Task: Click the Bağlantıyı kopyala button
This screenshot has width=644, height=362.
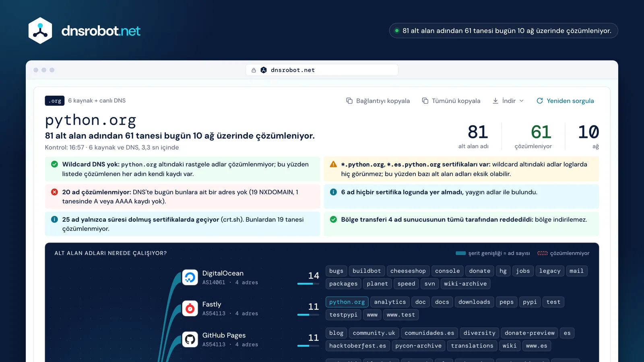Action: coord(378,101)
